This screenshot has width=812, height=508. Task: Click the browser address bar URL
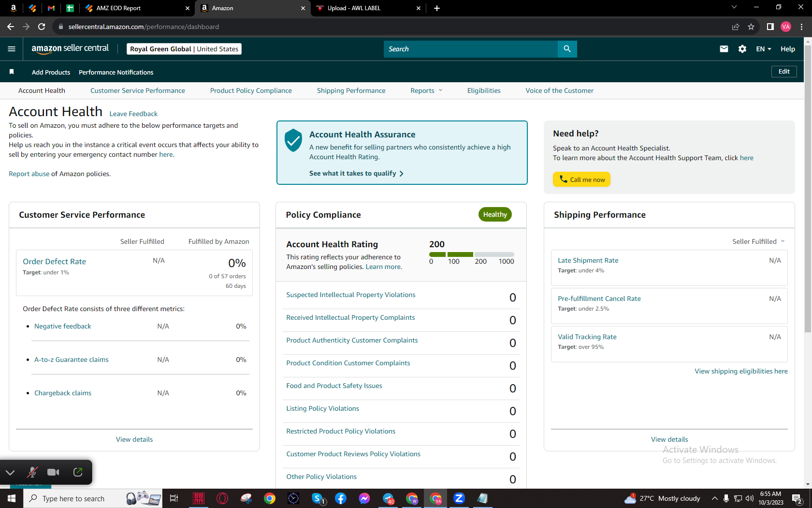pos(144,27)
